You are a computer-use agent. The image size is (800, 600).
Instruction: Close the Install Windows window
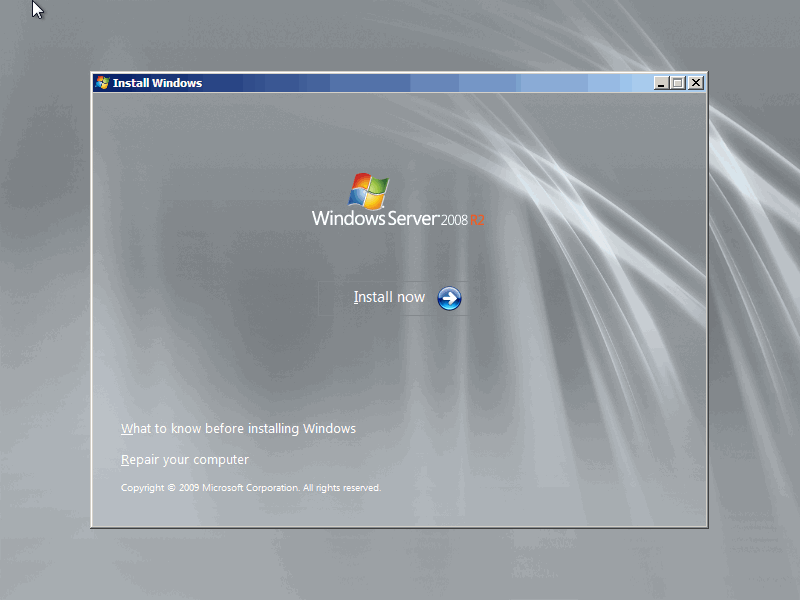click(x=696, y=83)
